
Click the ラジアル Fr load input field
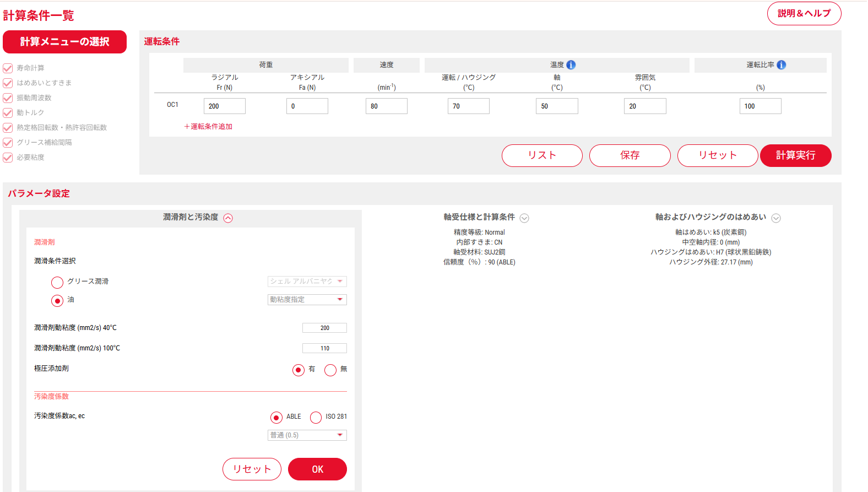224,106
